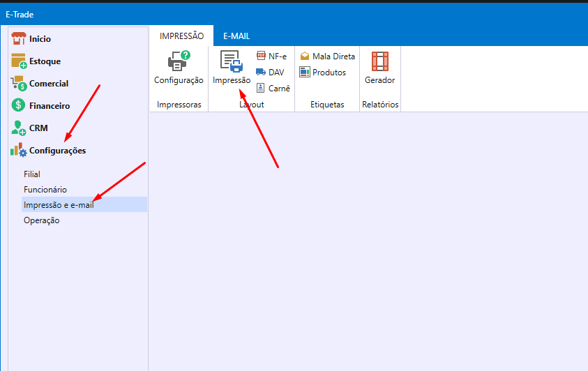Image resolution: width=588 pixels, height=371 pixels.
Task: Select the IMPRESSÃO ribbon tab
Action: pyautogui.click(x=181, y=36)
